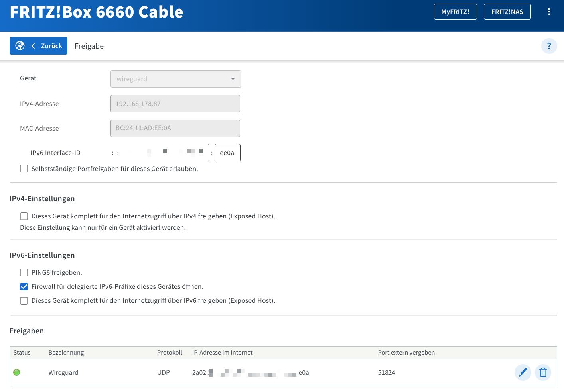Open the Gerät device dropdown
This screenshot has width=564, height=392.
(x=176, y=79)
